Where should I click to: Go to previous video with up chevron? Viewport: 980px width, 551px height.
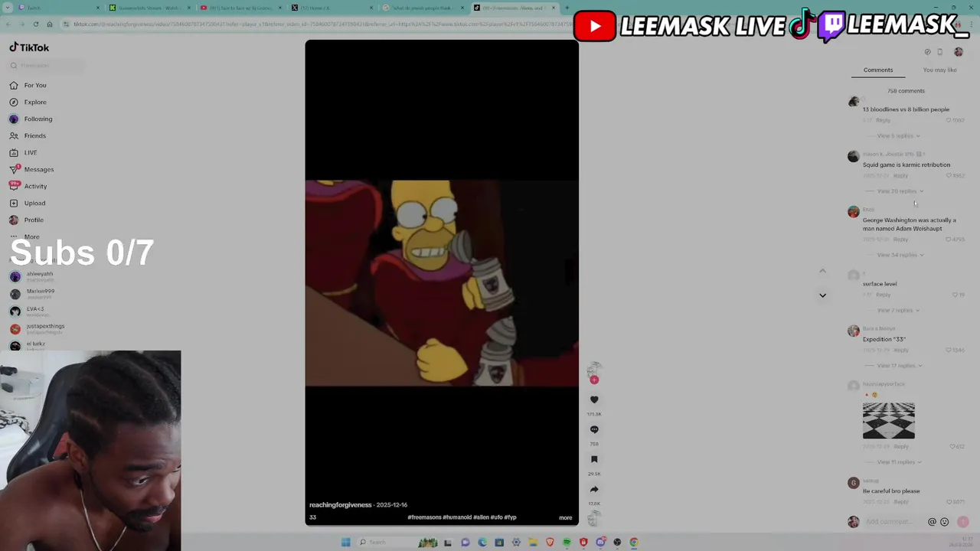822,271
